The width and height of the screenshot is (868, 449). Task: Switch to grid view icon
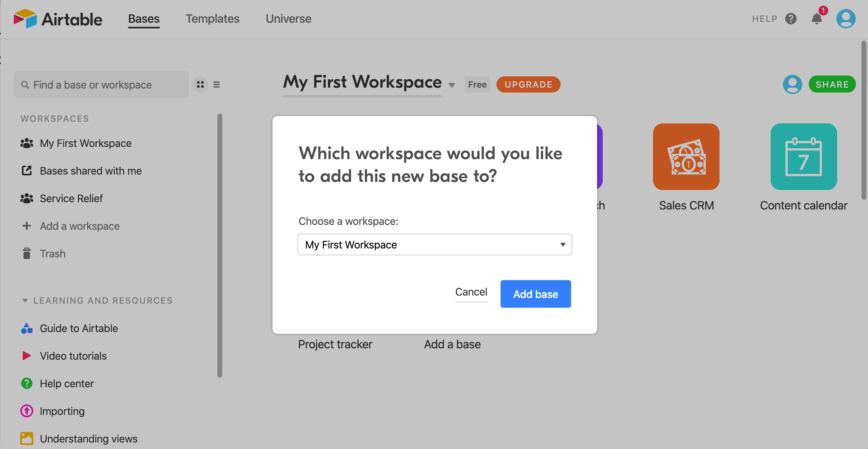[x=200, y=84]
